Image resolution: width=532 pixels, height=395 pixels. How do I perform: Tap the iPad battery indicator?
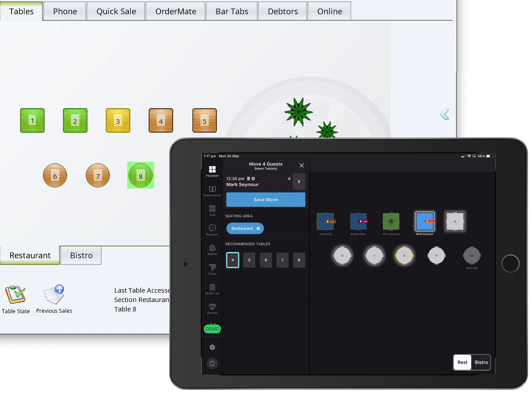click(x=488, y=156)
